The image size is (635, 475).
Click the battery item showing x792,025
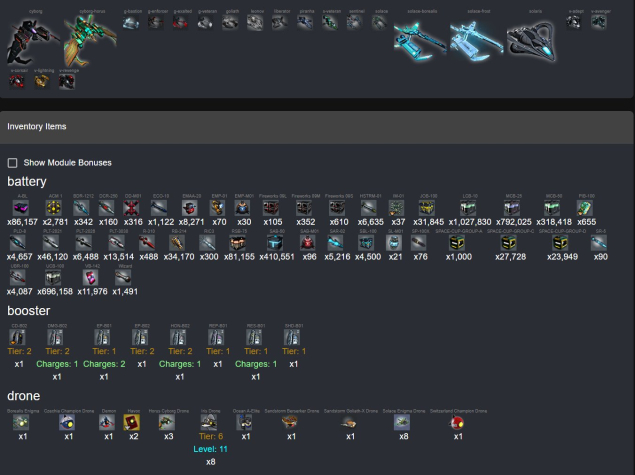(x=514, y=206)
